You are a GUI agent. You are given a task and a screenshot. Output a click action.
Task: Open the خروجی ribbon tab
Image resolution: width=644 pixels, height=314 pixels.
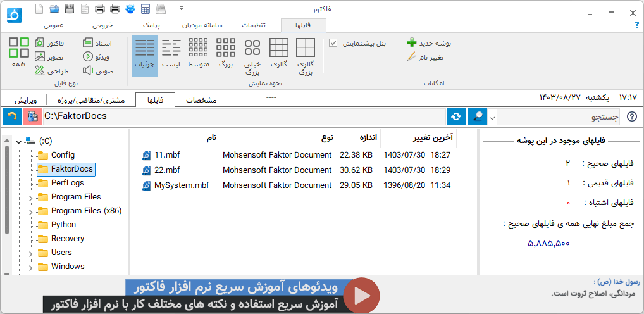[x=102, y=25]
